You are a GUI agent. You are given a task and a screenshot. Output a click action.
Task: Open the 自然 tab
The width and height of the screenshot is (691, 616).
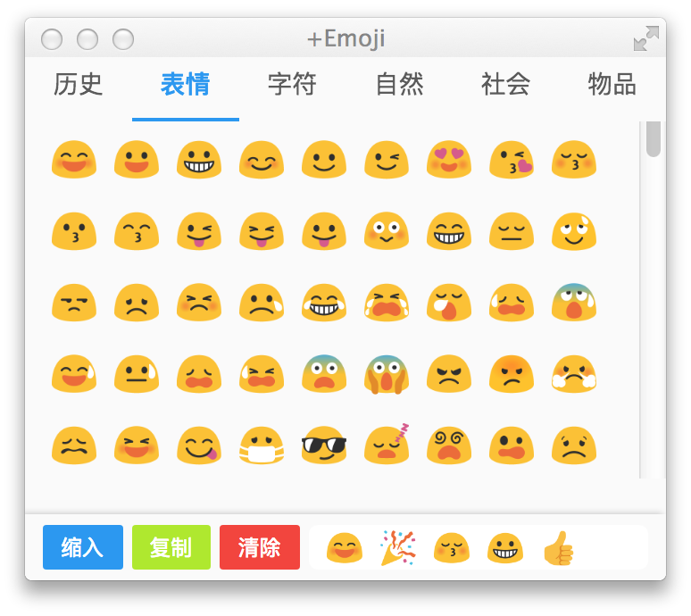pyautogui.click(x=399, y=84)
